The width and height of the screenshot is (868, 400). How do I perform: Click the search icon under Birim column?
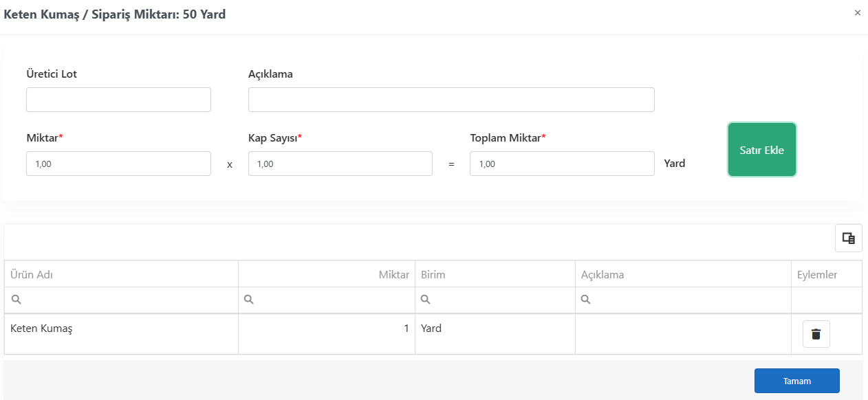[426, 300]
